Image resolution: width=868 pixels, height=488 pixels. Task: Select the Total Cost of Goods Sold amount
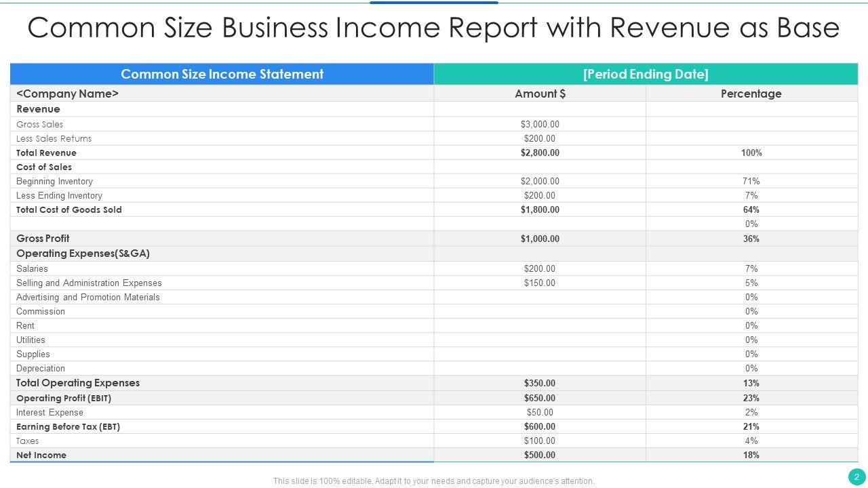[x=540, y=209]
